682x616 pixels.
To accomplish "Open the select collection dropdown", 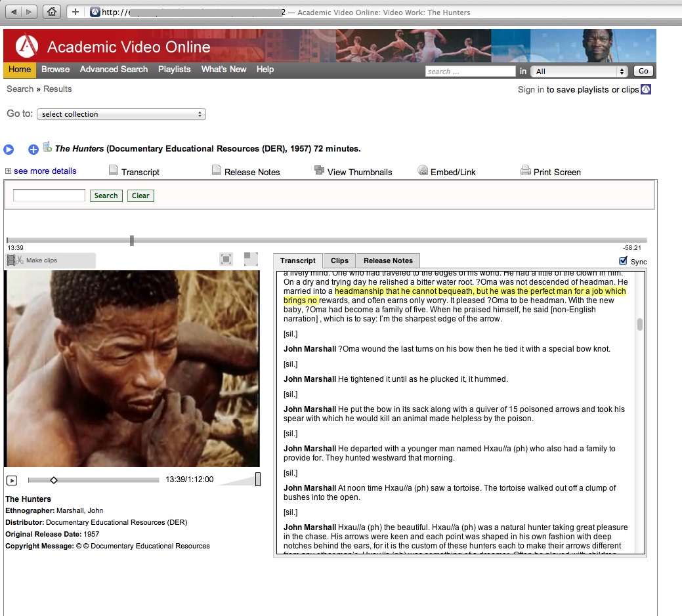I will (x=121, y=114).
